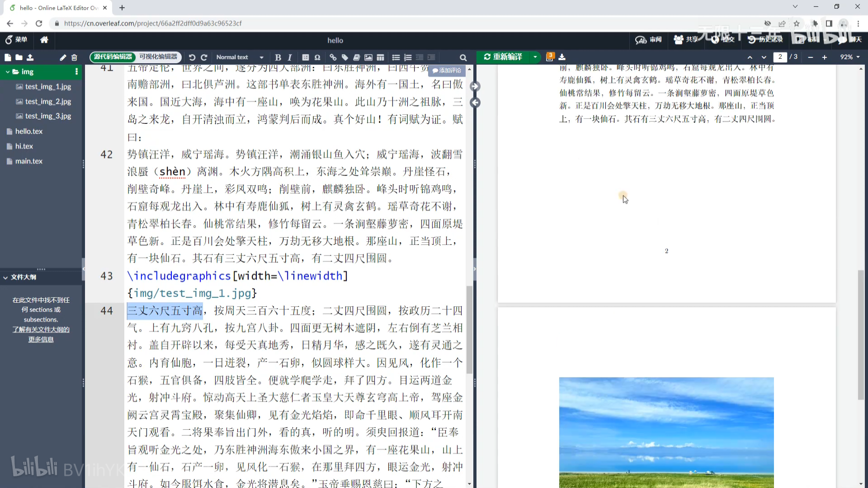The image size is (868, 488).
Task: Open the editor search icon
Action: click(463, 57)
